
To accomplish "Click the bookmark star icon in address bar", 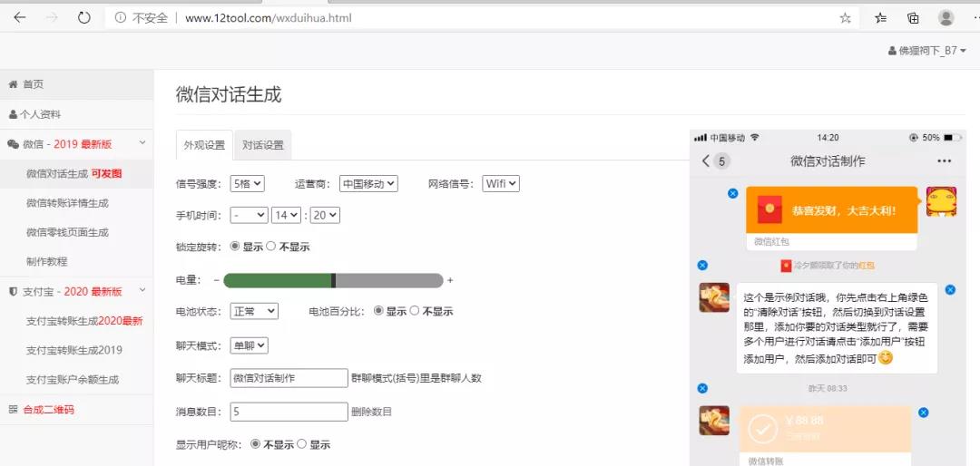I will [846, 17].
